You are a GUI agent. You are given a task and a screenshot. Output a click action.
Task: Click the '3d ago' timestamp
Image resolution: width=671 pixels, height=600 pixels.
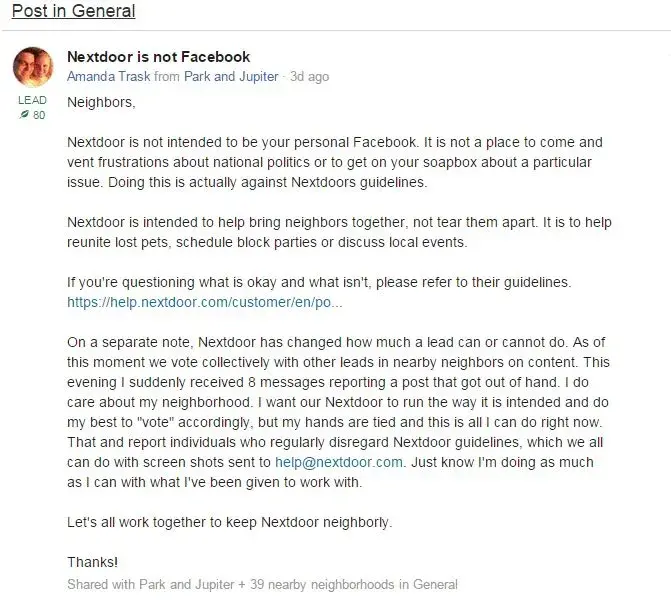point(309,77)
